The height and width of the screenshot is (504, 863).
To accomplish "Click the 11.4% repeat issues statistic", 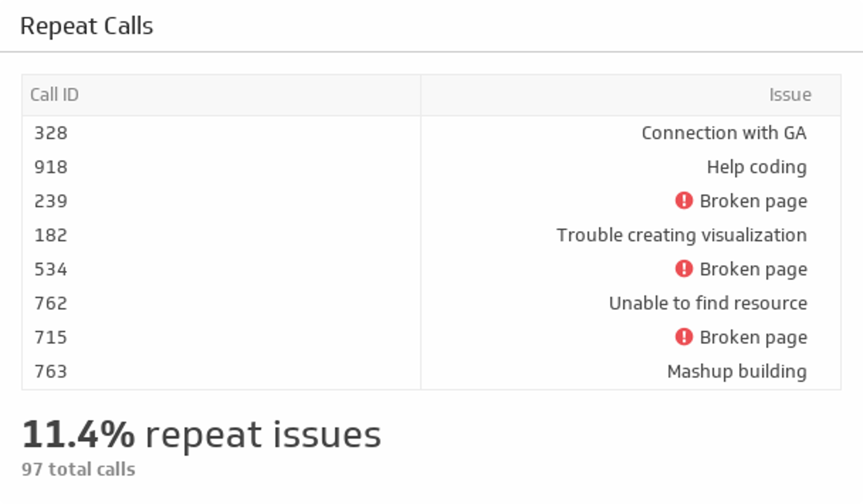I will tap(201, 434).
